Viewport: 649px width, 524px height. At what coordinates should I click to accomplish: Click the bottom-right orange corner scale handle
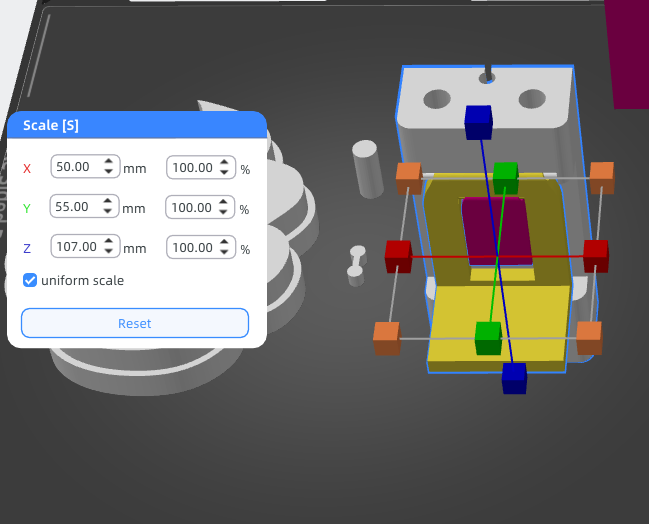point(589,338)
